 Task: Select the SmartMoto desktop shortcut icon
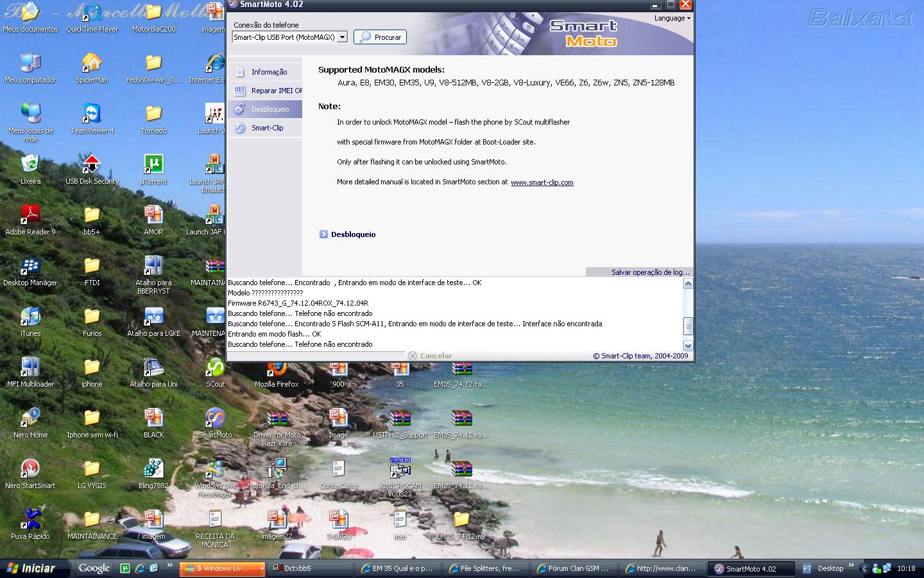click(215, 424)
